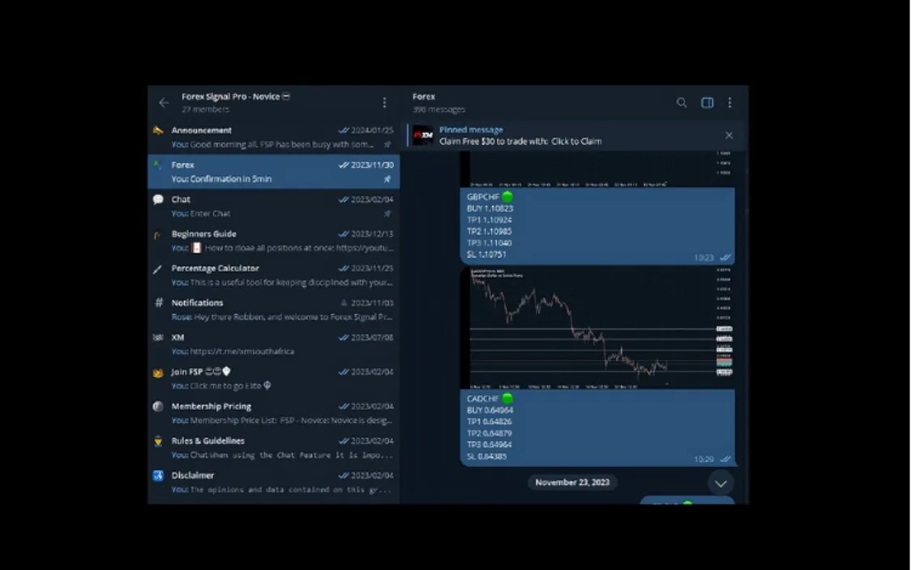Click the '27 members' subtitle
Screen dimensions: 924x570
pos(205,109)
